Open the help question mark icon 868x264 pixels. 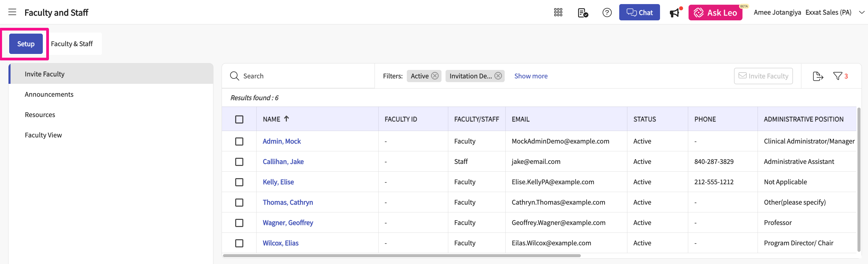(x=607, y=13)
